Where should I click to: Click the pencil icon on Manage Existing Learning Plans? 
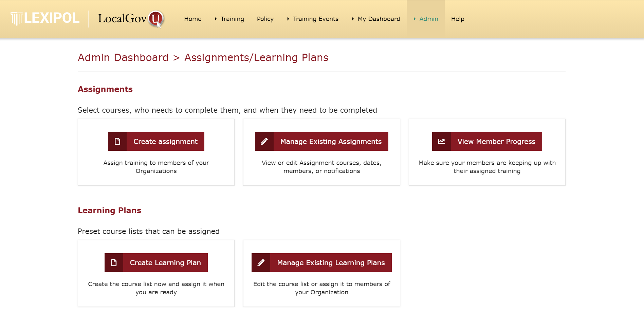tap(261, 262)
